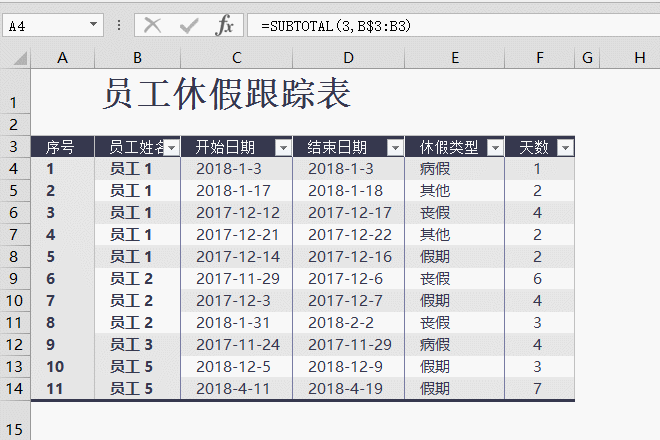Click 其他 cell in row 5
Viewport: 660px width, 440px height.
click(x=455, y=191)
